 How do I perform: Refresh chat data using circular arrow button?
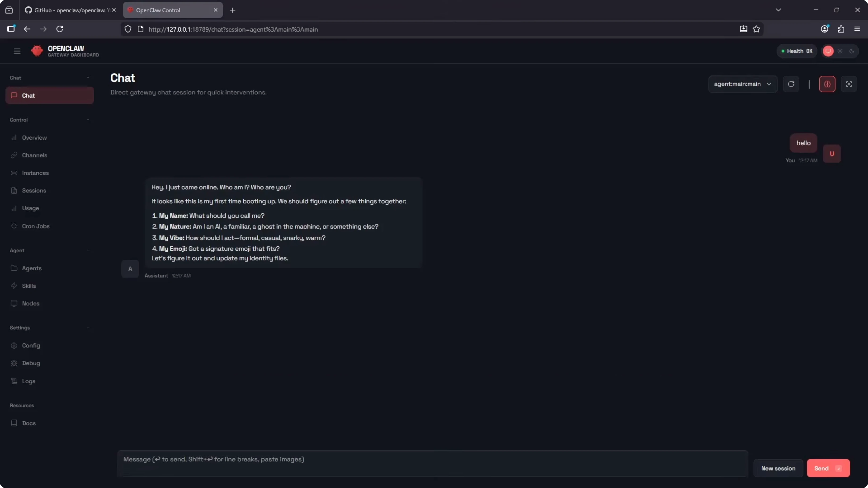click(791, 84)
